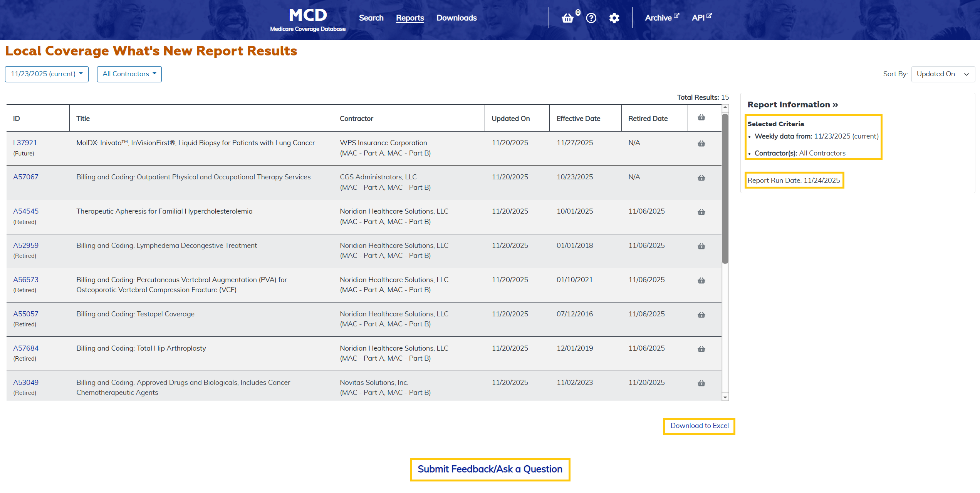Screen dimensions: 980x493
Task: Click the Help question mark icon
Action: point(591,18)
